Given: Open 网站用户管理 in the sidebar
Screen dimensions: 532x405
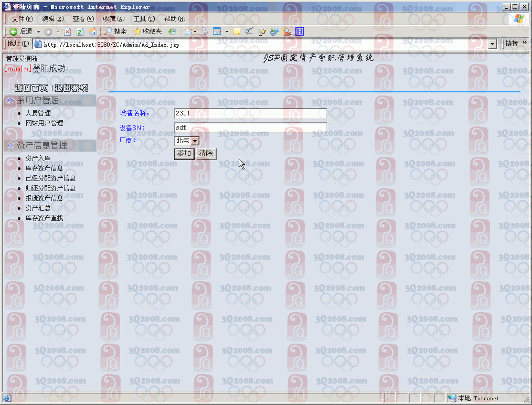Looking at the screenshot, I should coord(45,123).
